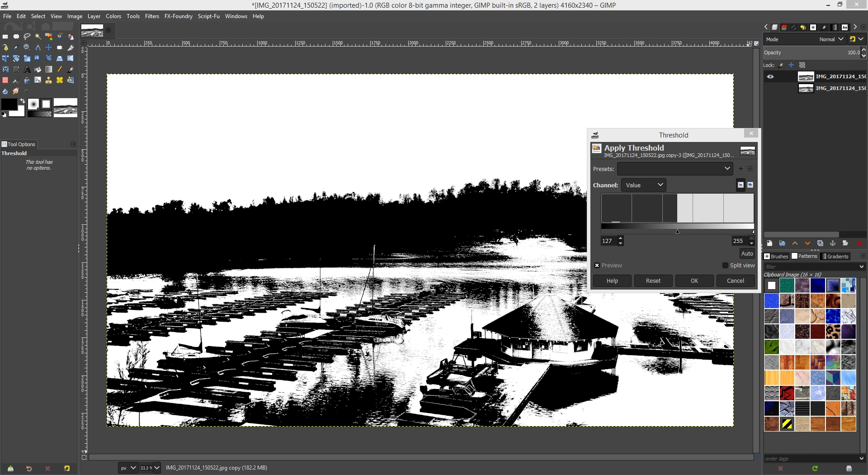
Task: Select the Eraser tool
Action: pyautogui.click(x=5, y=80)
